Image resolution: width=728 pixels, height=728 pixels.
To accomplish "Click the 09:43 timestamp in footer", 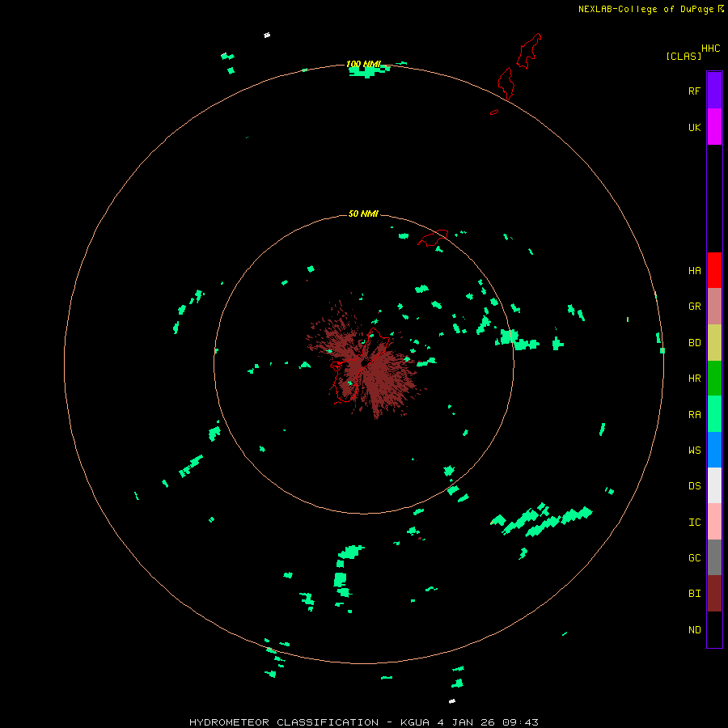I will point(520,722).
